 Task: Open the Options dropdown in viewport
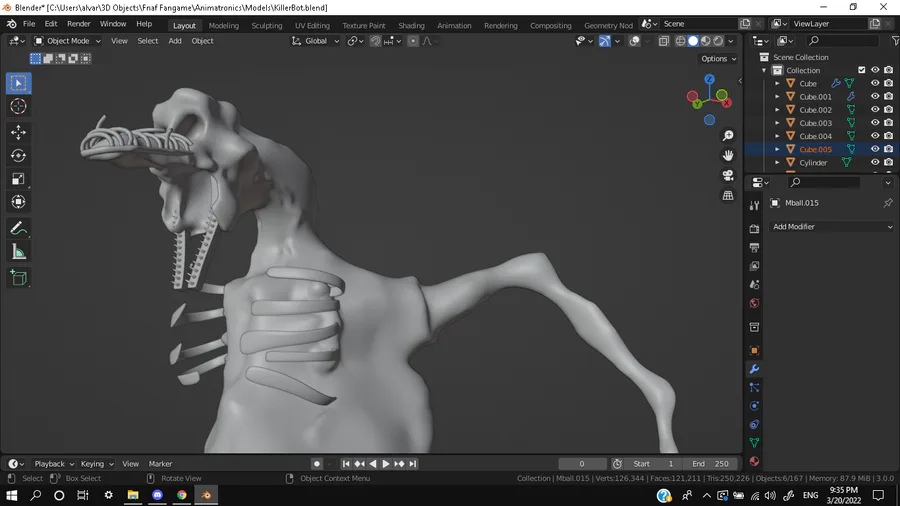[719, 59]
